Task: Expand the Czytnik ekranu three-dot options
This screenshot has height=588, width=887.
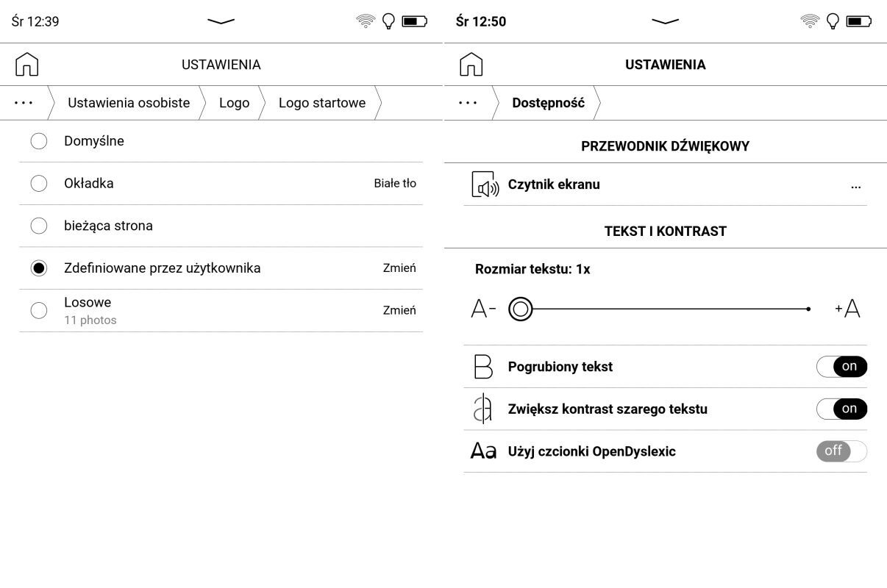Action: click(855, 185)
